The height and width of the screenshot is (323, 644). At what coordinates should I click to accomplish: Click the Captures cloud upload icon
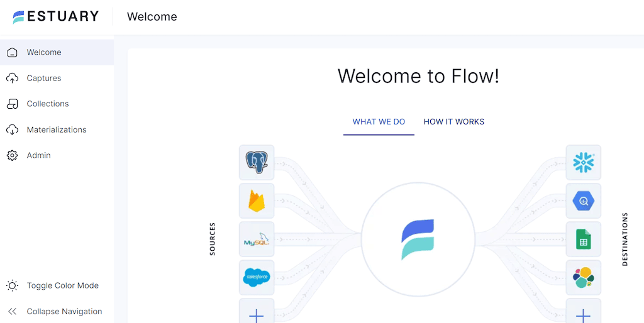coord(13,78)
